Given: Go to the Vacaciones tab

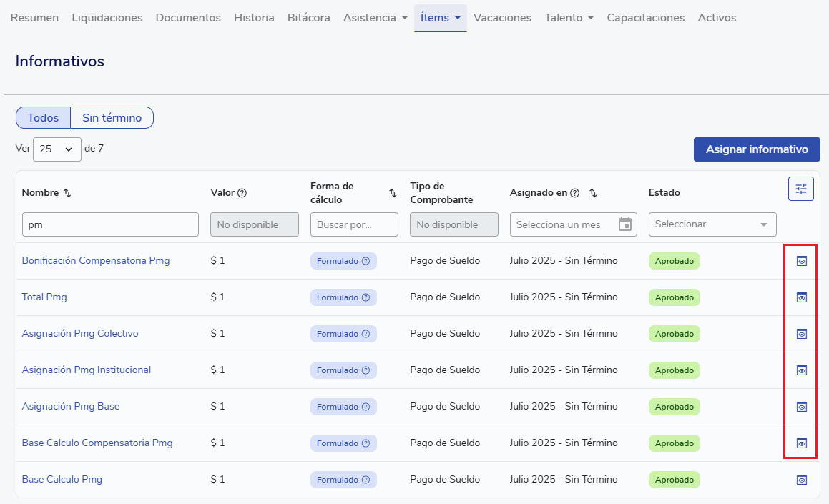Looking at the screenshot, I should [502, 18].
